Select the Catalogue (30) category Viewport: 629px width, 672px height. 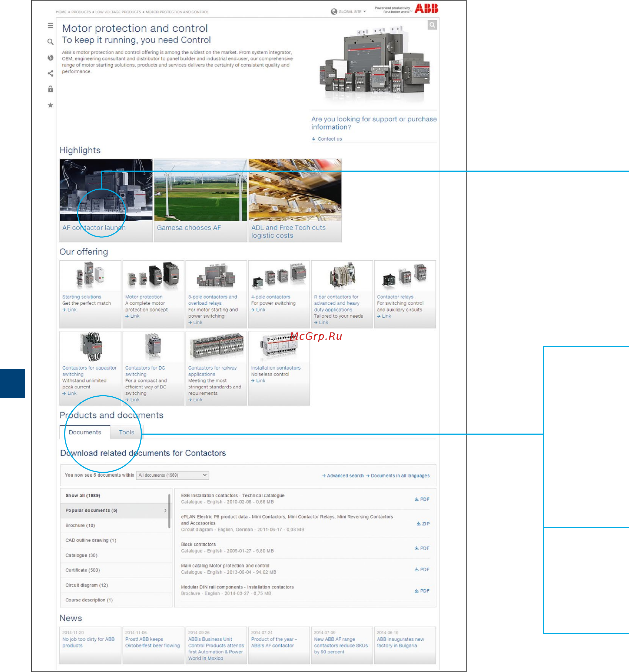pyautogui.click(x=116, y=555)
